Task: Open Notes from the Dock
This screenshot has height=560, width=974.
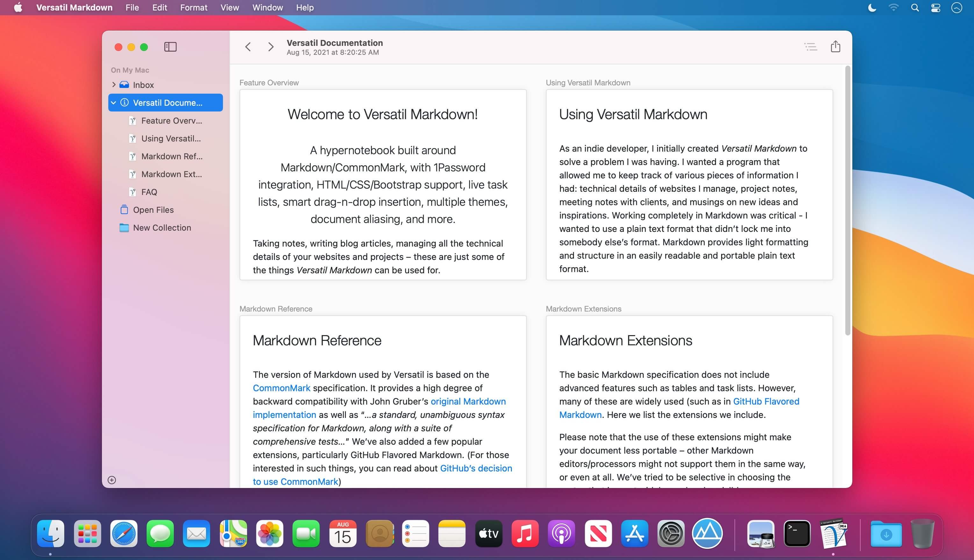Action: tap(452, 534)
